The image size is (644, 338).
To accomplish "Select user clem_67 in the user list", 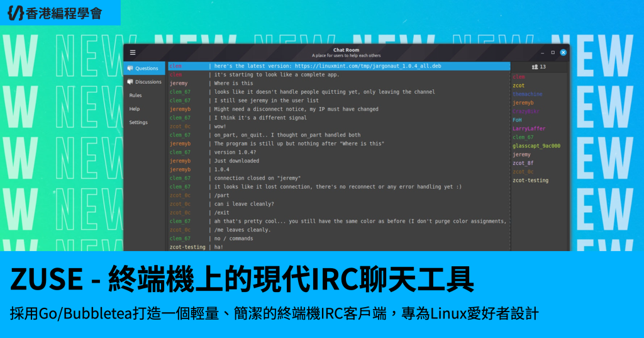I will pos(523,137).
